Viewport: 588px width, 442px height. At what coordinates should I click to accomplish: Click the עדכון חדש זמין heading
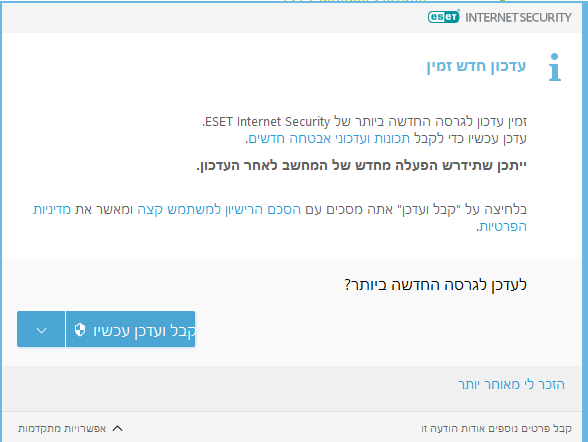point(476,66)
